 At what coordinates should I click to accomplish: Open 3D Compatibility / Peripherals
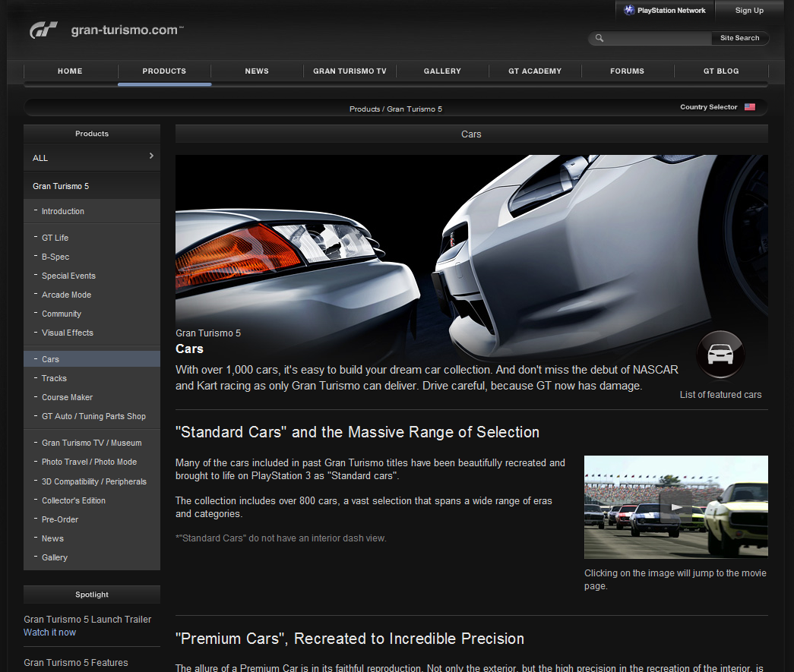93,481
